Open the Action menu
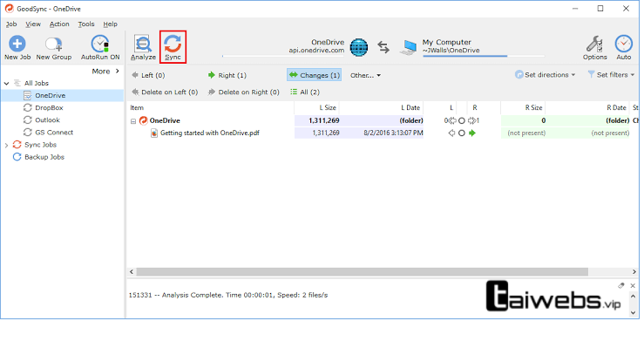 click(x=59, y=24)
